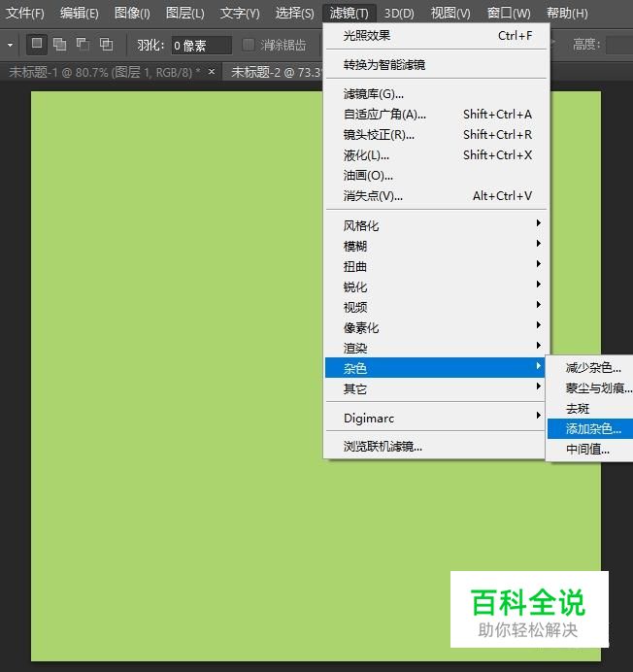Open the 文字(Y) menu
The height and width of the screenshot is (672, 633).
(240, 14)
